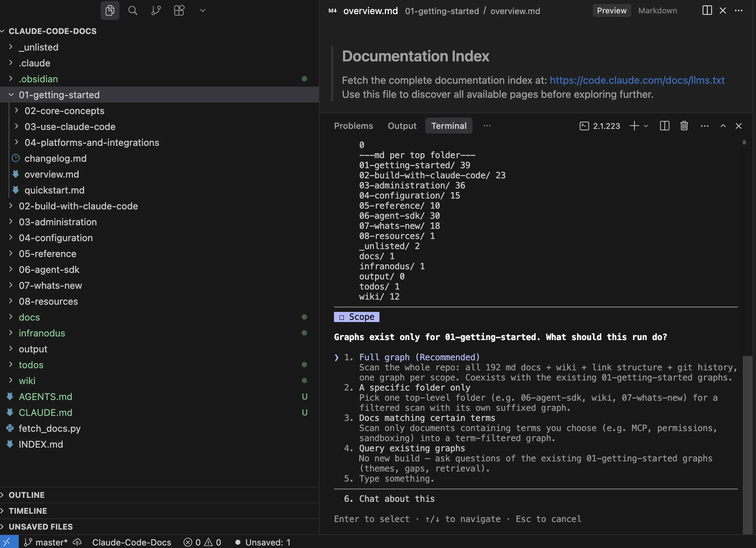Open overview.md in the file tree
This screenshot has height=548, width=756.
[159, 174]
